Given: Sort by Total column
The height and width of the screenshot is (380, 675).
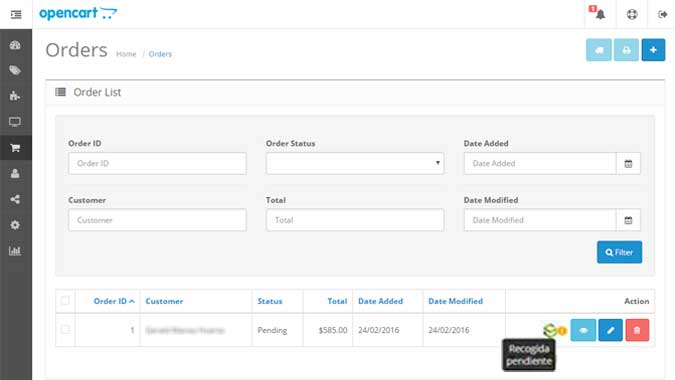Looking at the screenshot, I should [337, 301].
